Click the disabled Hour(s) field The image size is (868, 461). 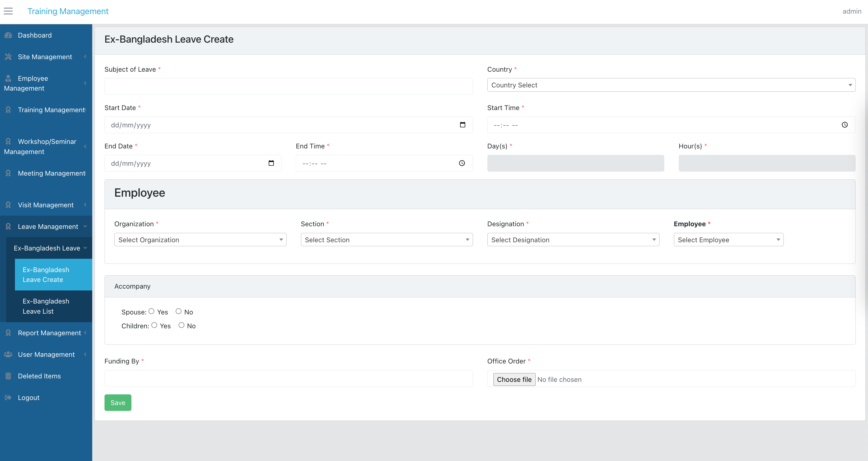point(767,163)
